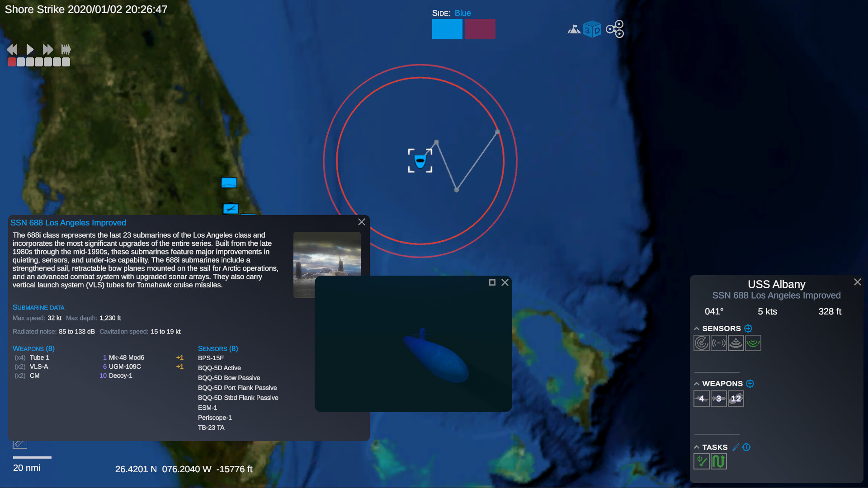This screenshot has width=868, height=488.
Task: Select the torpedo weapon with count 3
Action: tap(718, 399)
